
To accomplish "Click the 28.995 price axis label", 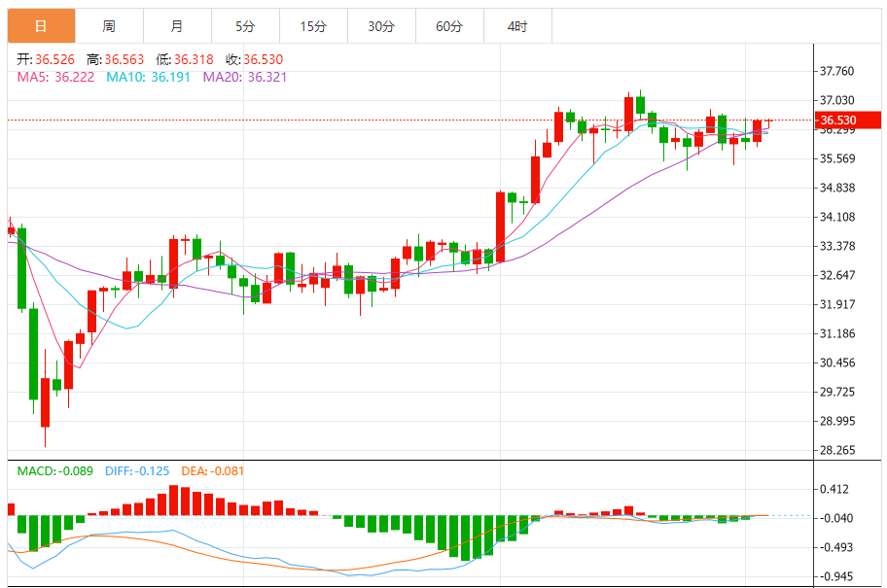I will coord(837,421).
